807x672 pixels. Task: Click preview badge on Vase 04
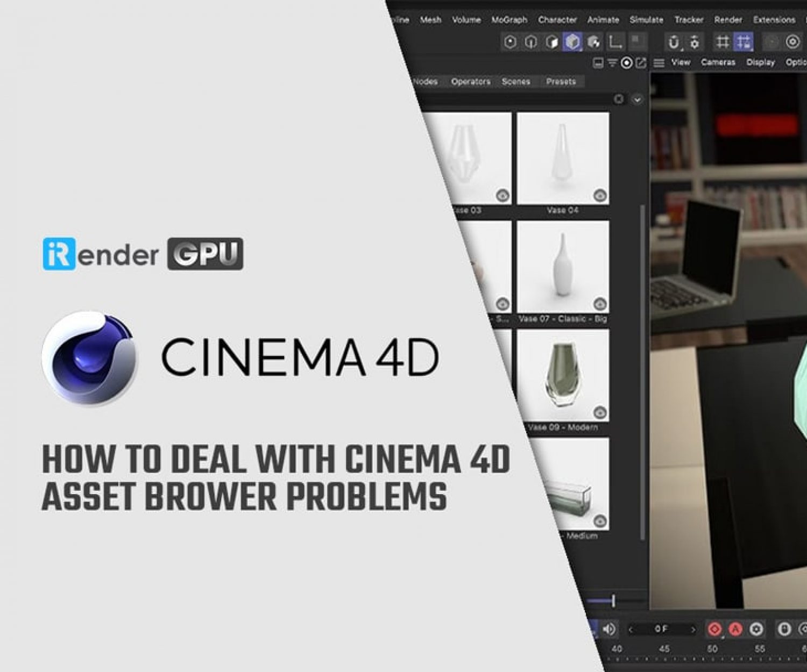coord(600,196)
